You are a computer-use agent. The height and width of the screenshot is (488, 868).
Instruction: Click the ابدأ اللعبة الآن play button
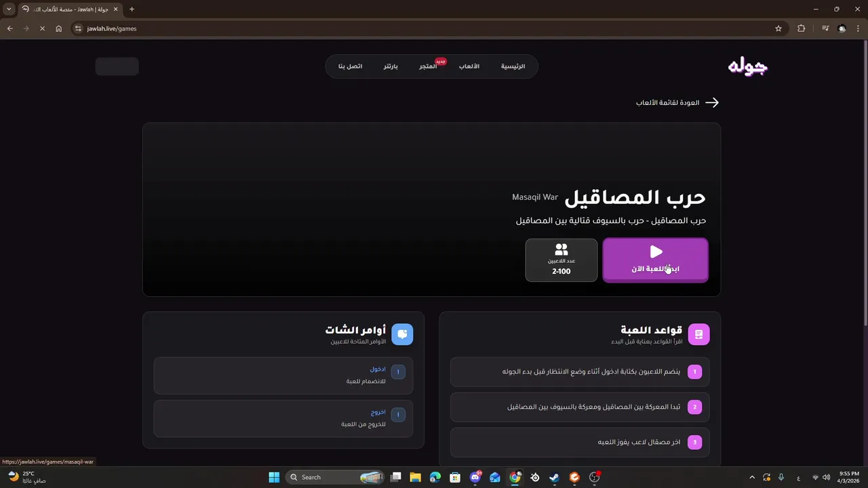(x=655, y=260)
